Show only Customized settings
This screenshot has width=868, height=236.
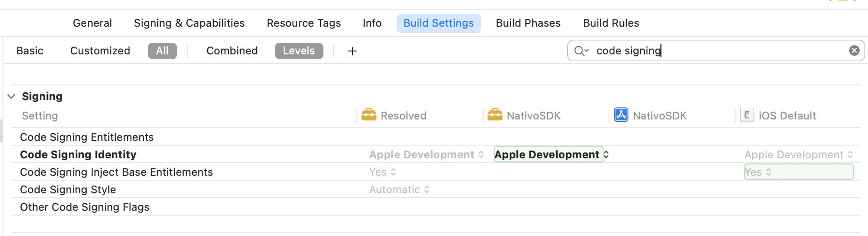coord(100,51)
